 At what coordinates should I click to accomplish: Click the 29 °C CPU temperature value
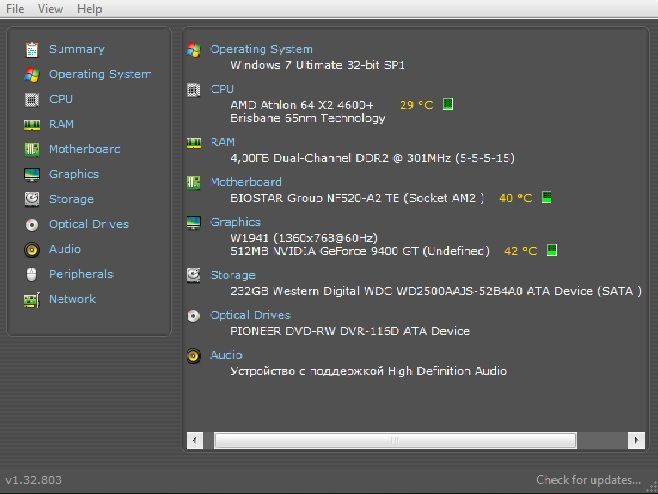(416, 105)
